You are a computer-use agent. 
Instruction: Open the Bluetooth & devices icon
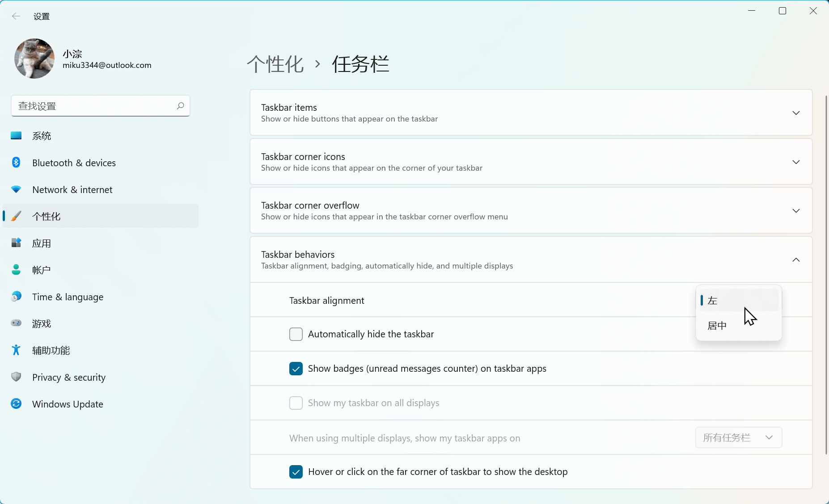[16, 163]
